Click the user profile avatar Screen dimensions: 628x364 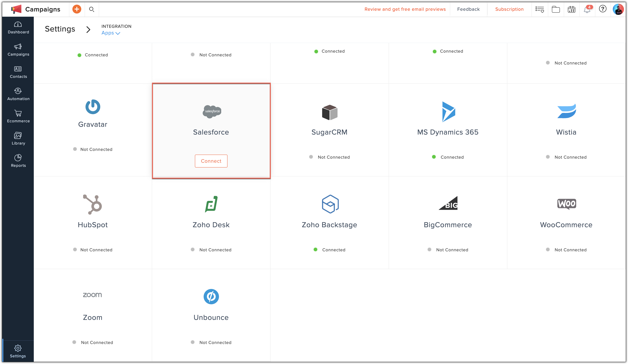(618, 9)
